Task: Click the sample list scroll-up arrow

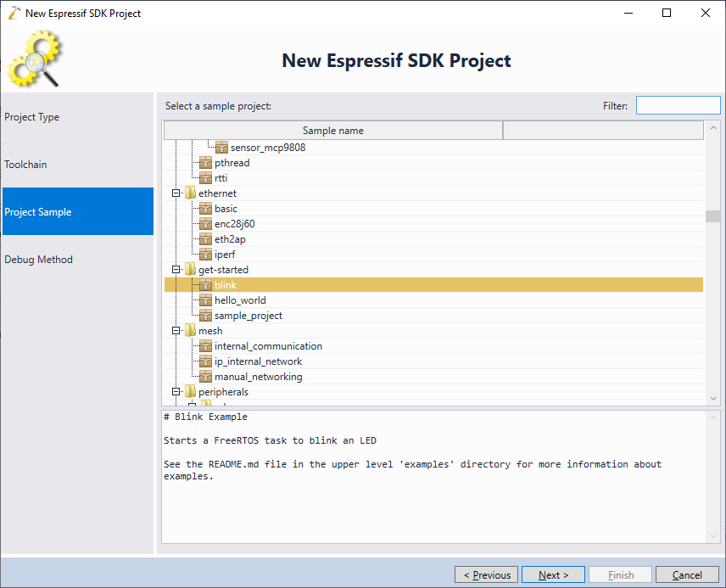Action: click(713, 127)
